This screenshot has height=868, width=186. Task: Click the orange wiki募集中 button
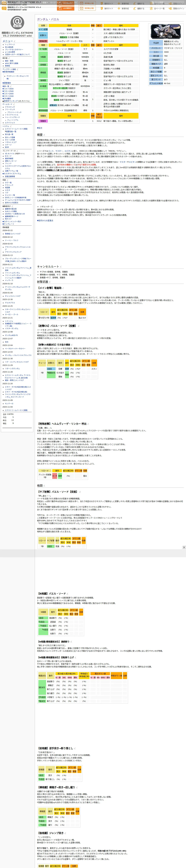coord(65,8)
